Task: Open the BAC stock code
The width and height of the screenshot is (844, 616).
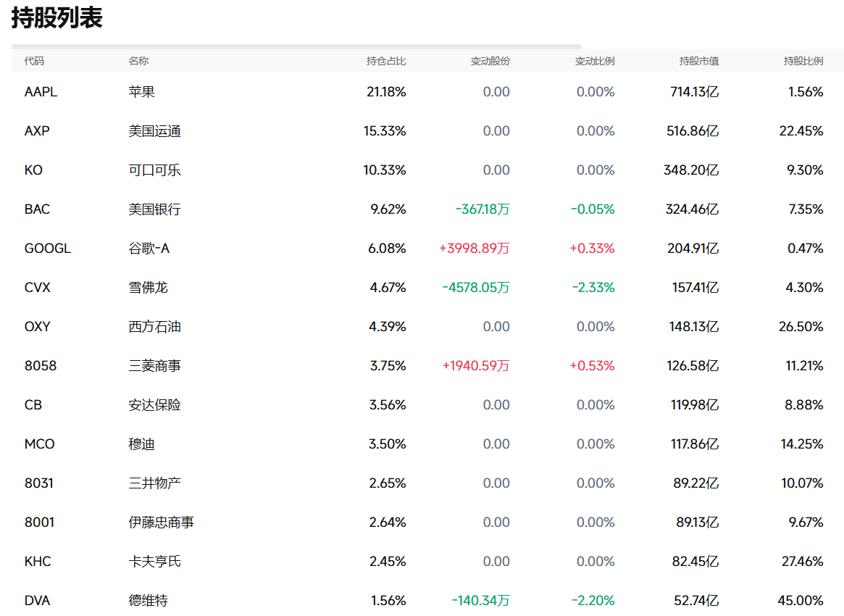Action: click(37, 209)
